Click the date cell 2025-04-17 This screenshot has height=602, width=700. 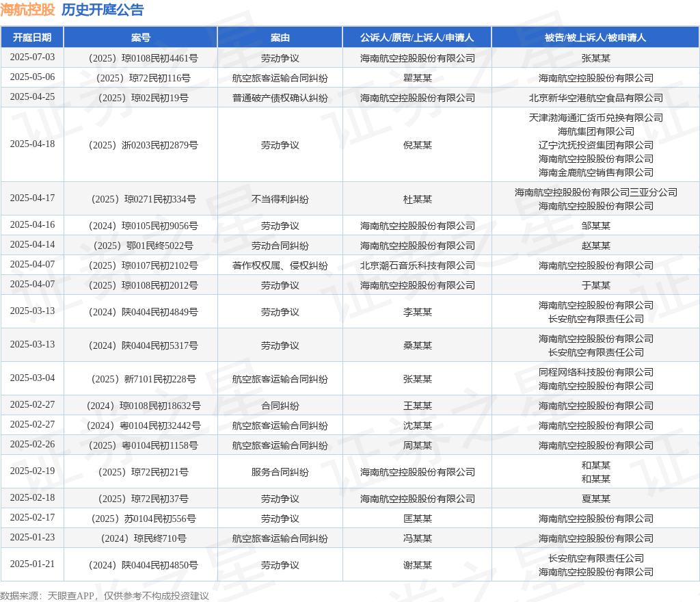pos(32,198)
